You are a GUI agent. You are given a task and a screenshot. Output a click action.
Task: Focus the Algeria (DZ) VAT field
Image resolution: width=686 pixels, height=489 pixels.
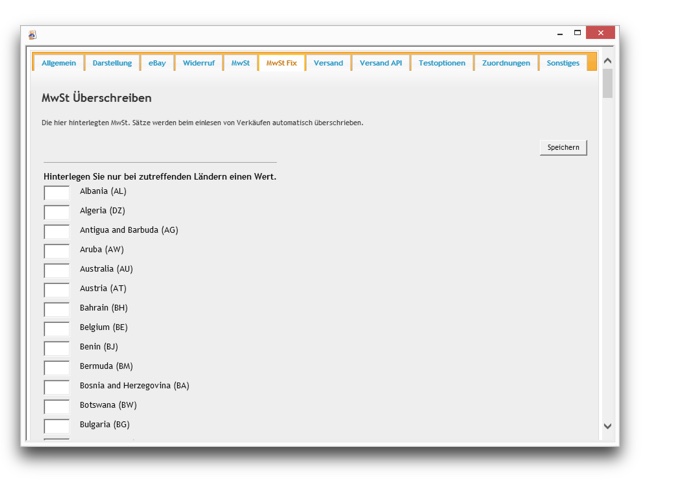point(56,212)
